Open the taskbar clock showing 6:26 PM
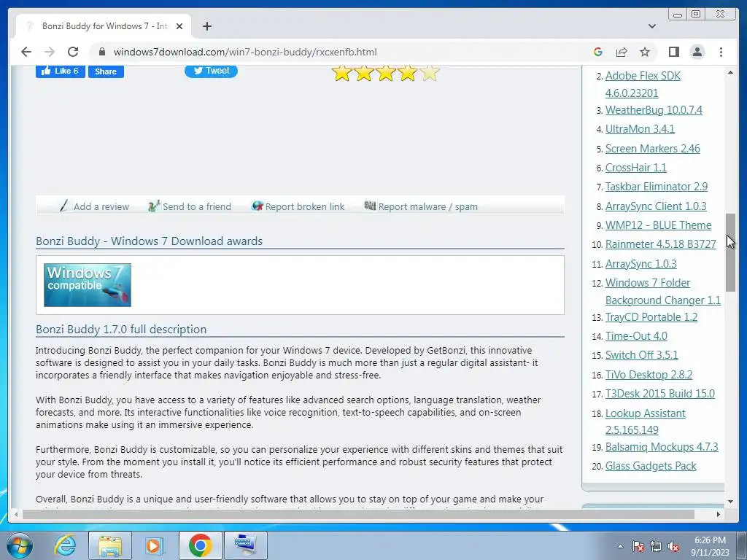The image size is (747, 560). pyautogui.click(x=710, y=546)
